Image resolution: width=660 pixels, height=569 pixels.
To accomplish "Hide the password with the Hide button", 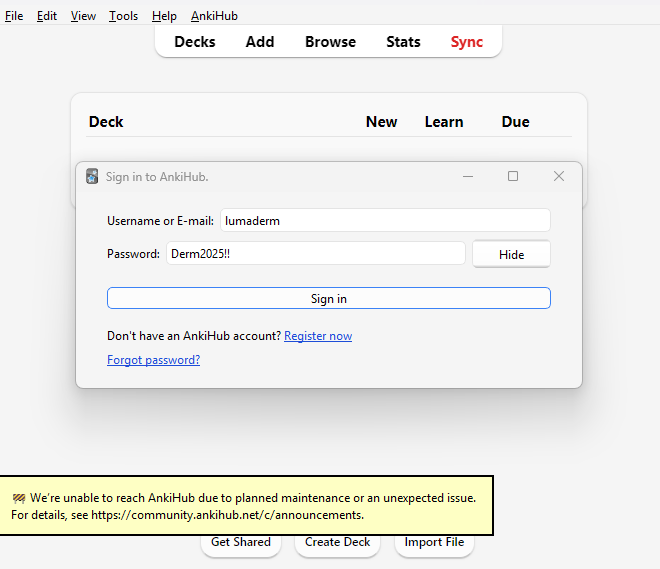I will pyautogui.click(x=511, y=254).
